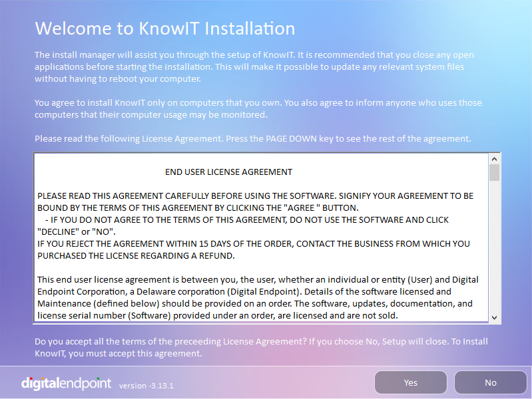The width and height of the screenshot is (532, 399).
Task: Click the Welcome to KnowIT Installation title
Action: [x=165, y=29]
